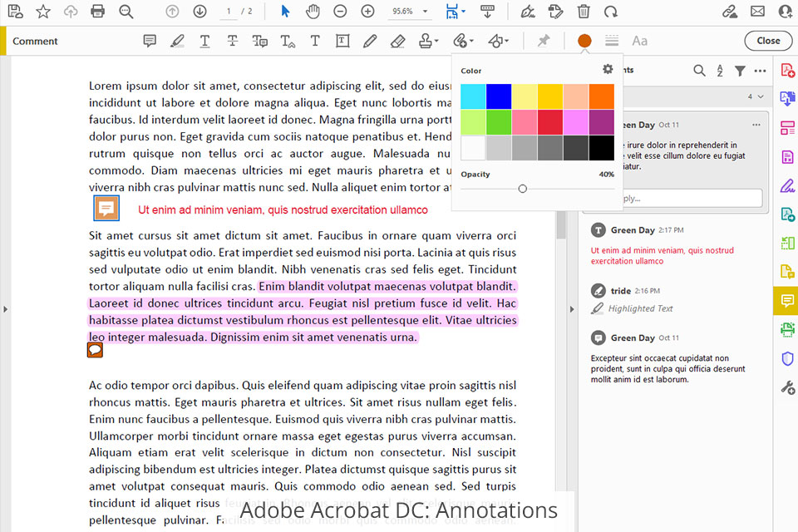The height and width of the screenshot is (532, 798).
Task: Pick the underline text tool
Action: click(x=204, y=41)
